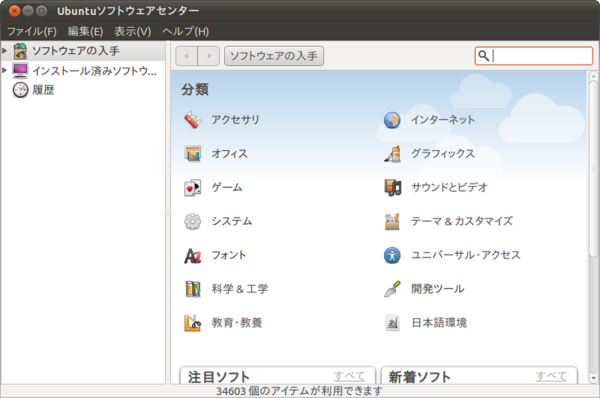The height and width of the screenshot is (398, 600).
Task: Click the vertical scrollbar handle
Action: click(x=593, y=168)
